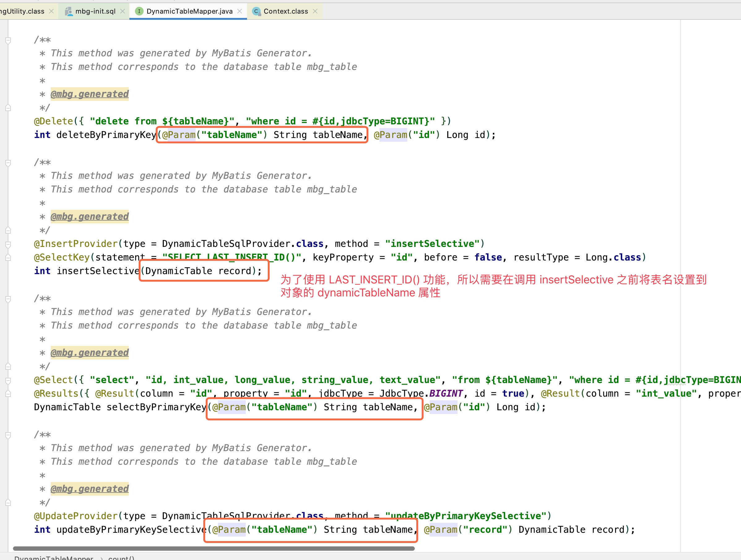Close the DynamicTableMapper.java tab
This screenshot has width=741, height=560.
[x=240, y=11]
